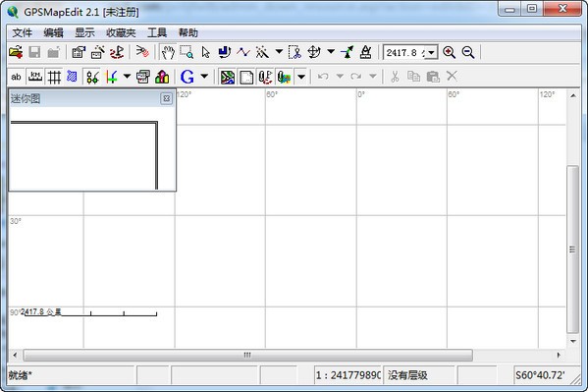Screen dimensions: 588x392
Task: Select the zoom rectangle tool
Action: (x=187, y=52)
